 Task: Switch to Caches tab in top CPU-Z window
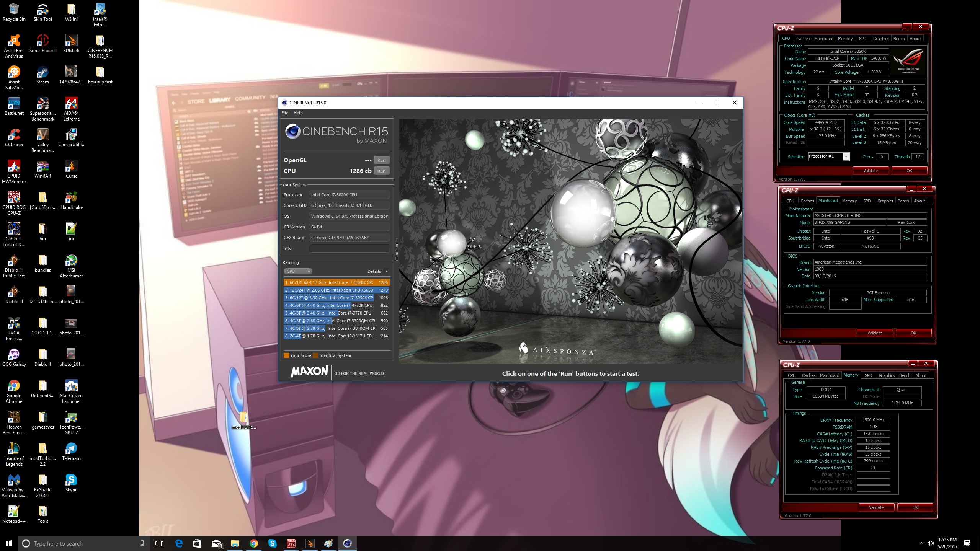pos(803,39)
